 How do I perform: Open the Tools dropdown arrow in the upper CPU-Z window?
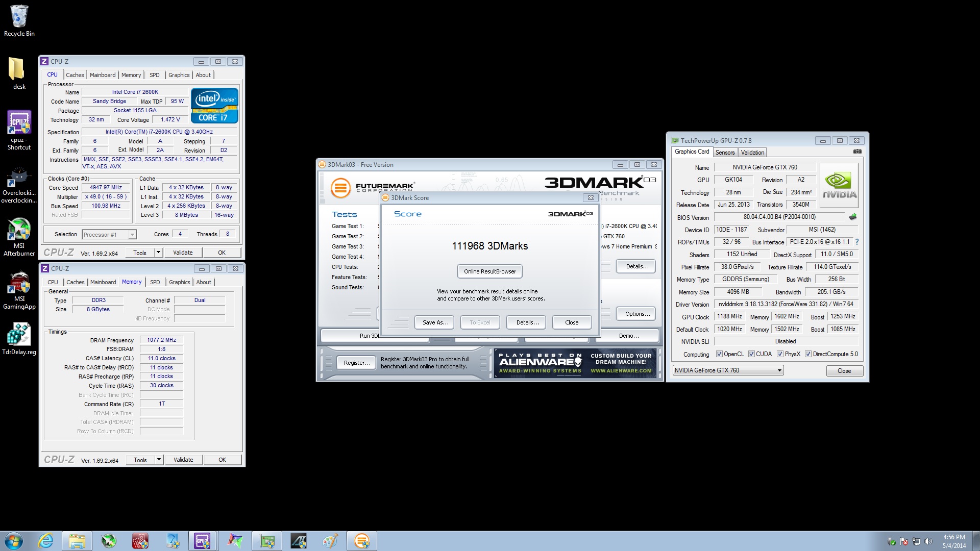158,253
